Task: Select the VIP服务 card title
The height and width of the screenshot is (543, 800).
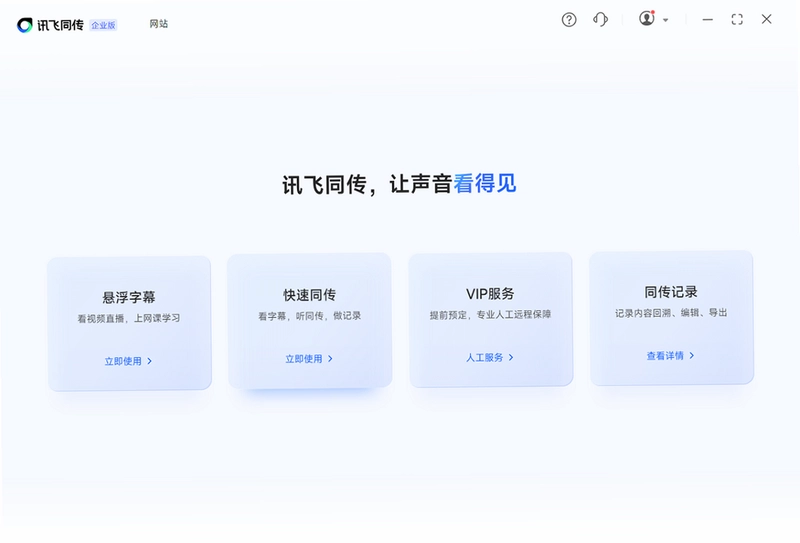Action: coord(490,293)
